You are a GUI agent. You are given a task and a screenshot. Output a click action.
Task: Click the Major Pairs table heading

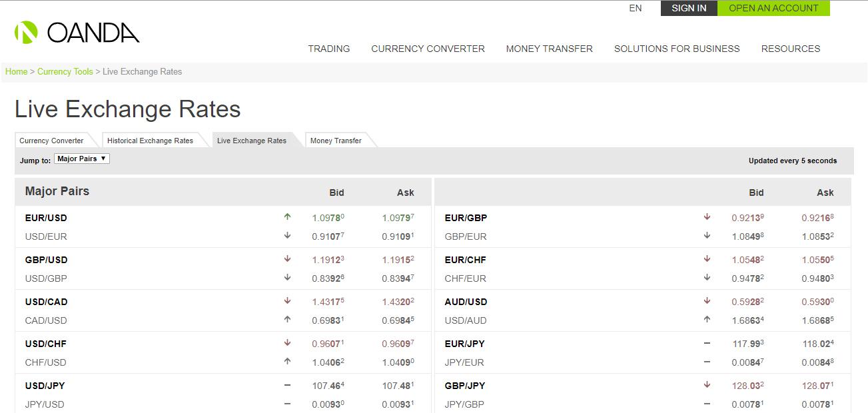57,191
